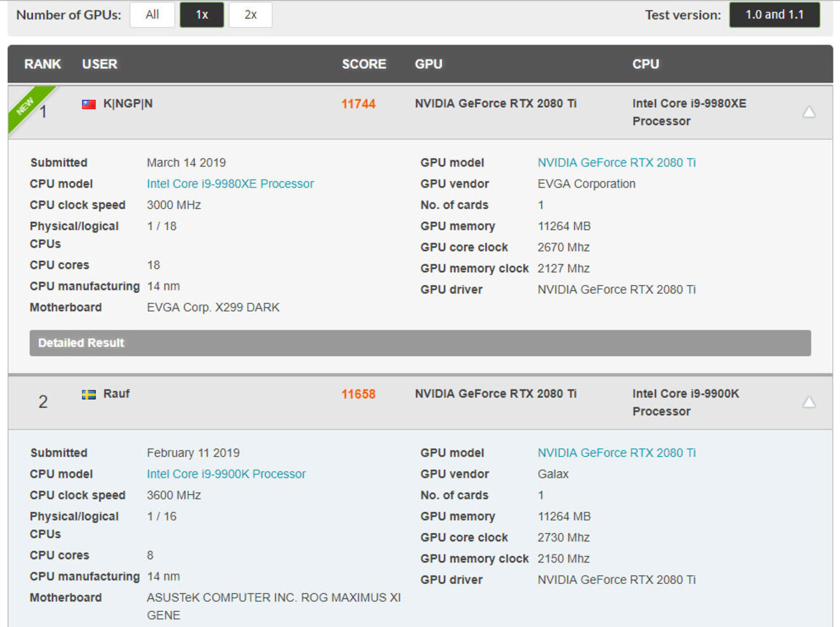
Task: Click the GPU column header
Action: pos(428,64)
